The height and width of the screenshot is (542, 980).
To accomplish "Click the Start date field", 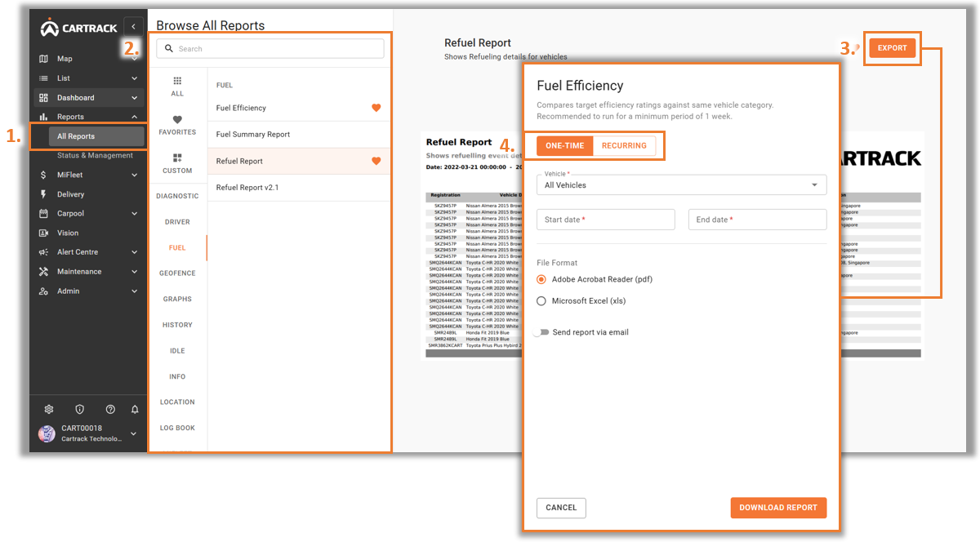I will [606, 220].
